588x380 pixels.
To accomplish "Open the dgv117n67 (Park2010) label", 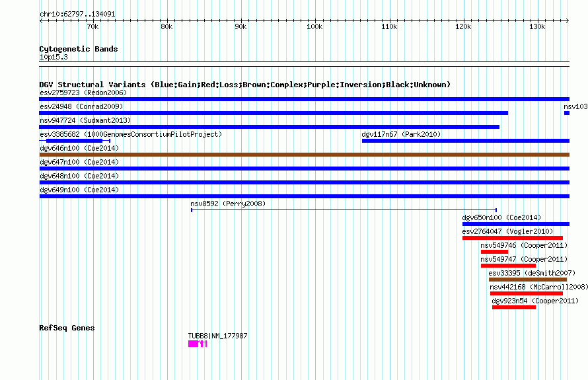I will [401, 134].
